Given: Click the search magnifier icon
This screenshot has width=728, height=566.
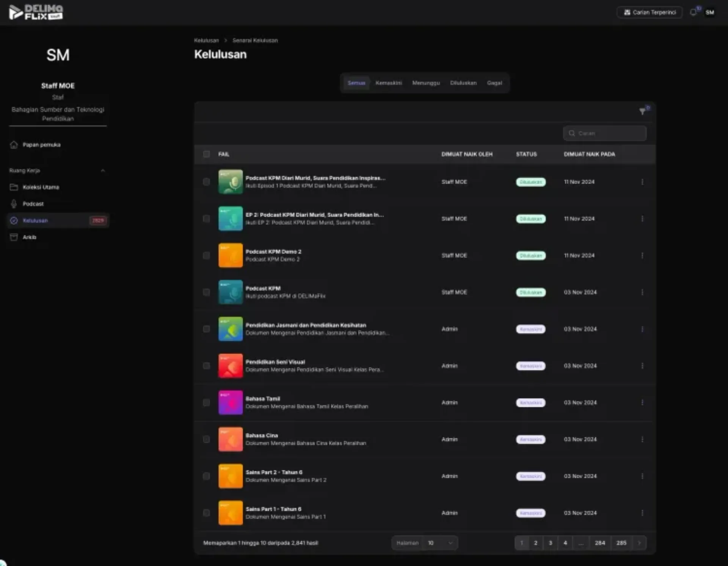Looking at the screenshot, I should tap(572, 133).
